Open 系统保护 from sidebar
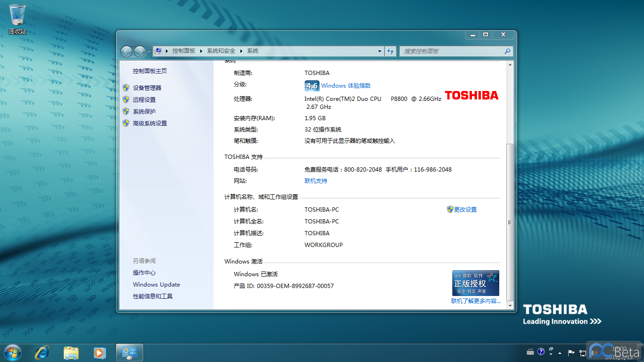The width and height of the screenshot is (644, 362). coord(144,112)
